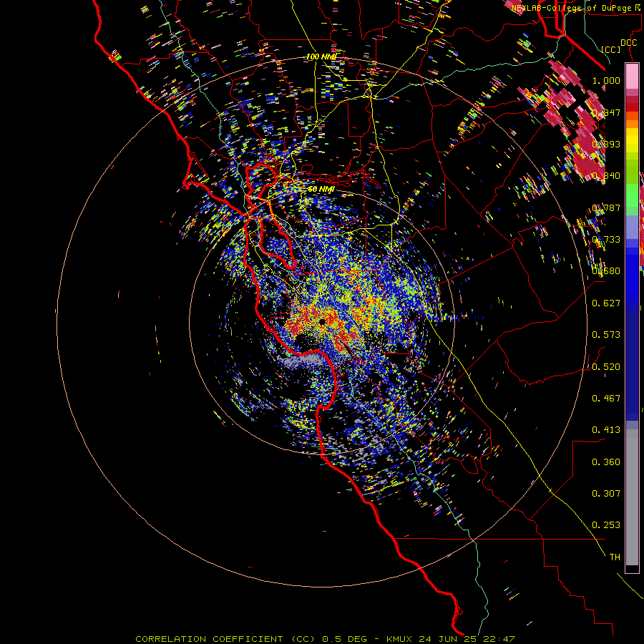The width and height of the screenshot is (644, 644).
Task: Click the "[CC]" legend unit label
Action: pos(611,49)
